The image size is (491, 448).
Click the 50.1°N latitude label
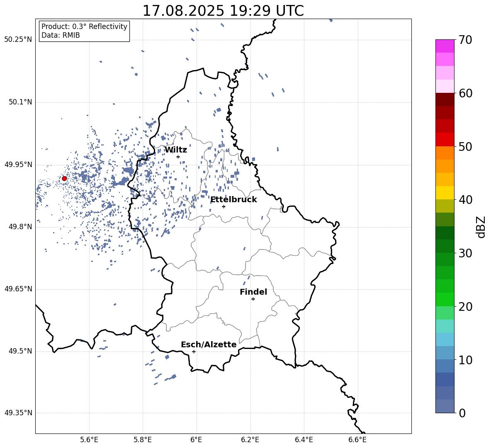click(20, 102)
